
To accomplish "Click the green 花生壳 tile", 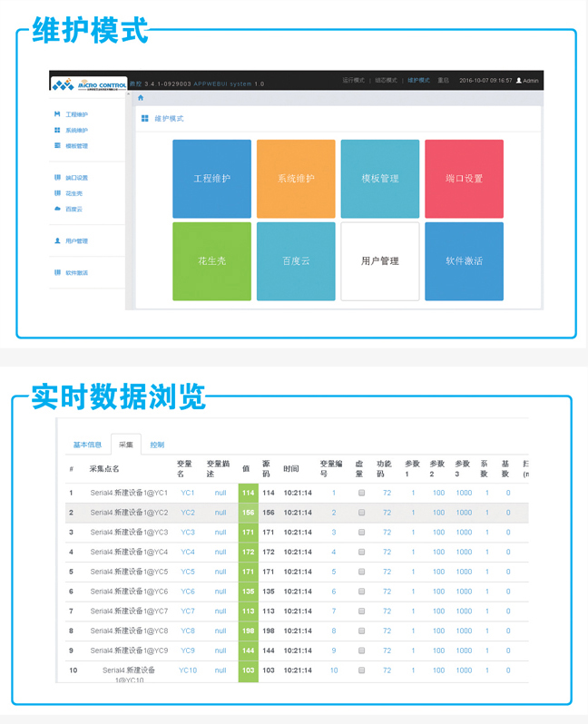I will (211, 261).
